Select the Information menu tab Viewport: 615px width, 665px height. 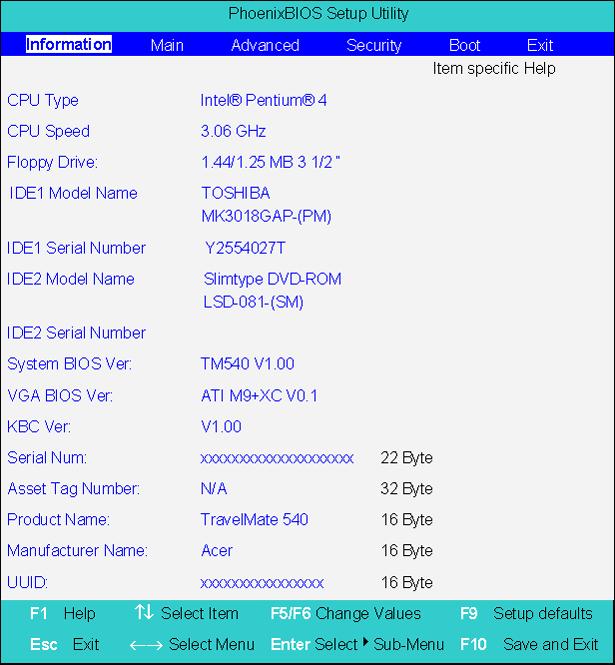coord(69,45)
